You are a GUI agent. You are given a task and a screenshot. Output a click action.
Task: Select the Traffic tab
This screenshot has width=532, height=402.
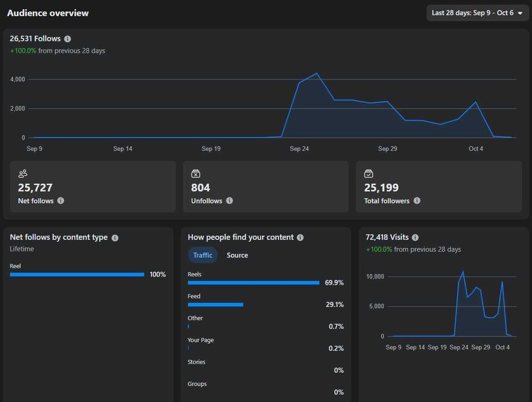[x=203, y=255]
